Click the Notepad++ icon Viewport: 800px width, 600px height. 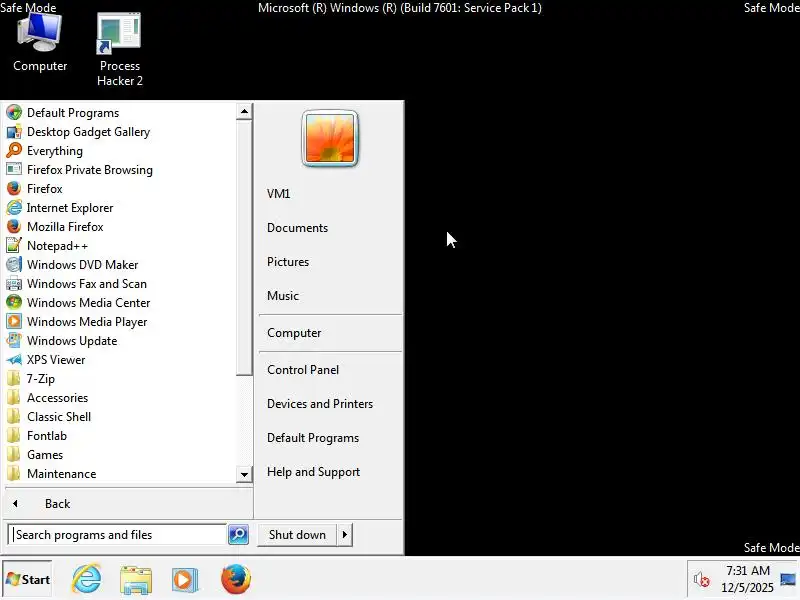click(14, 245)
